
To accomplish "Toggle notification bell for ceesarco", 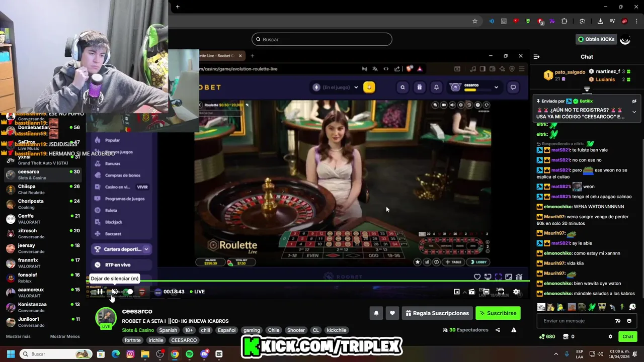I will click(376, 313).
